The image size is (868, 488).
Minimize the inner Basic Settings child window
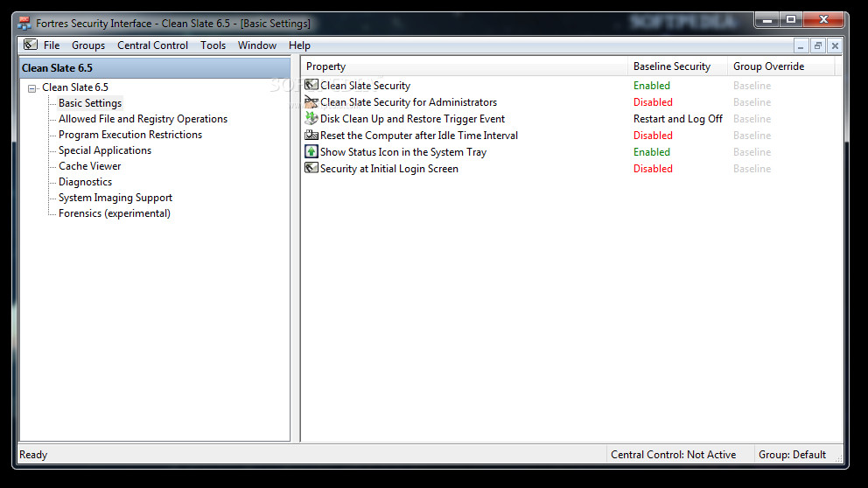point(801,46)
